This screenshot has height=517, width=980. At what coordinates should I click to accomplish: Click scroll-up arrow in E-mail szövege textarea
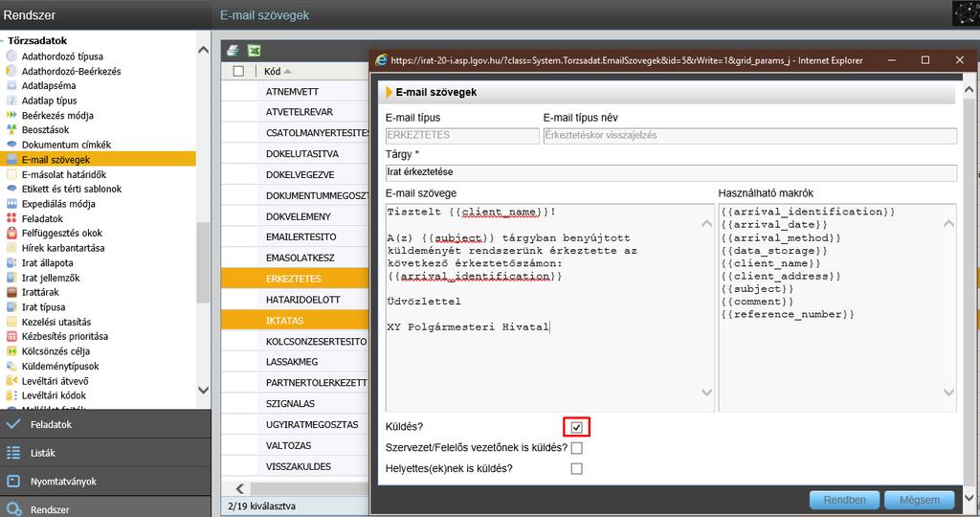pyautogui.click(x=706, y=224)
